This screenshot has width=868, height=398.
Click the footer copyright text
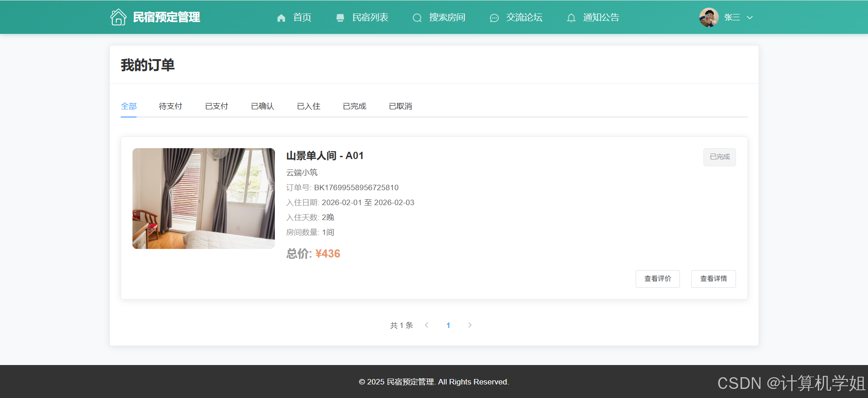[434, 382]
